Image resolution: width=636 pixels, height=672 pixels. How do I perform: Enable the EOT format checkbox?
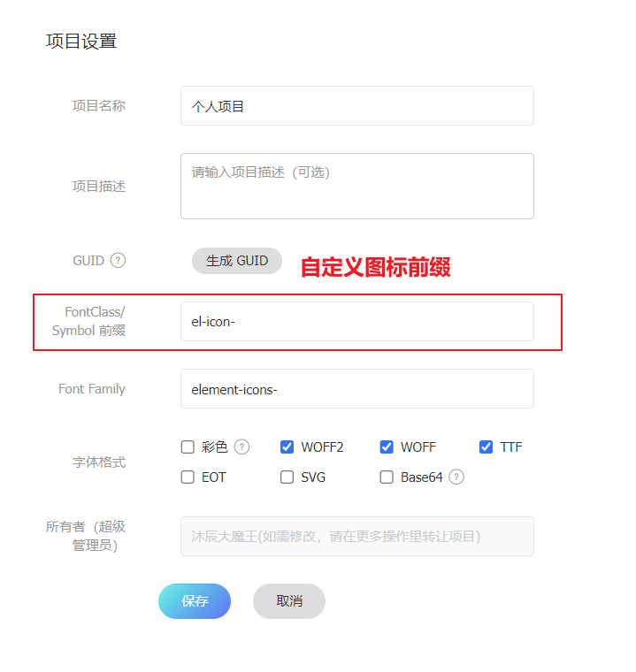click(188, 477)
